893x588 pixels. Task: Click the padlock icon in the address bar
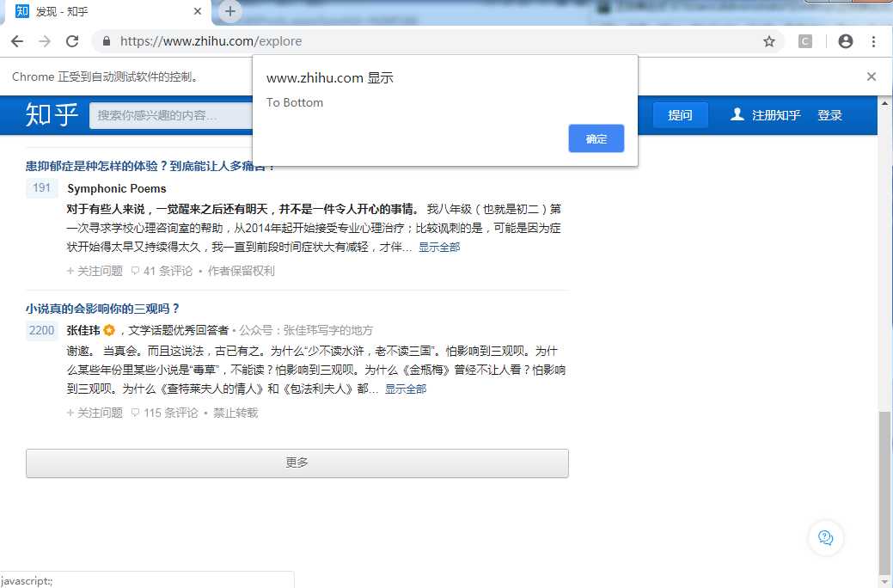point(105,40)
